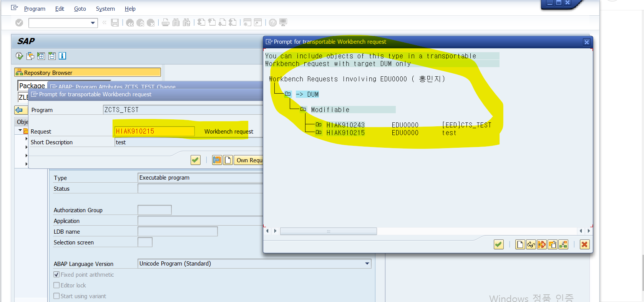Click the Last Page icon in the toolbar

point(232,22)
